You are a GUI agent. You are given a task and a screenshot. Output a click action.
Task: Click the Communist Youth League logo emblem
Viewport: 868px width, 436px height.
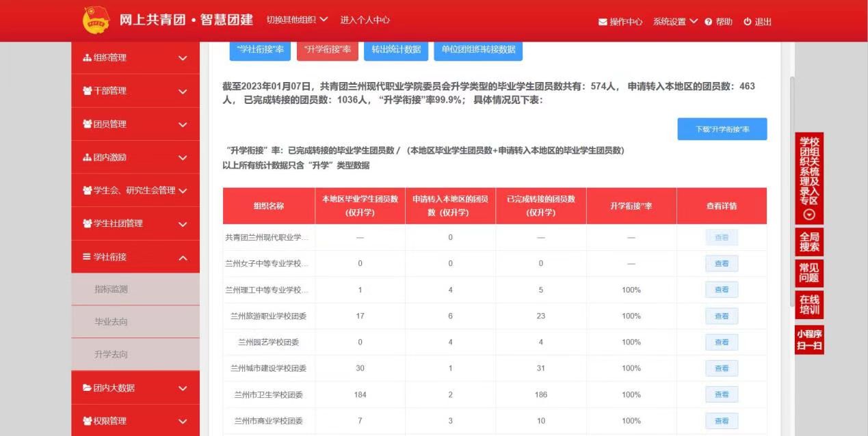96,21
